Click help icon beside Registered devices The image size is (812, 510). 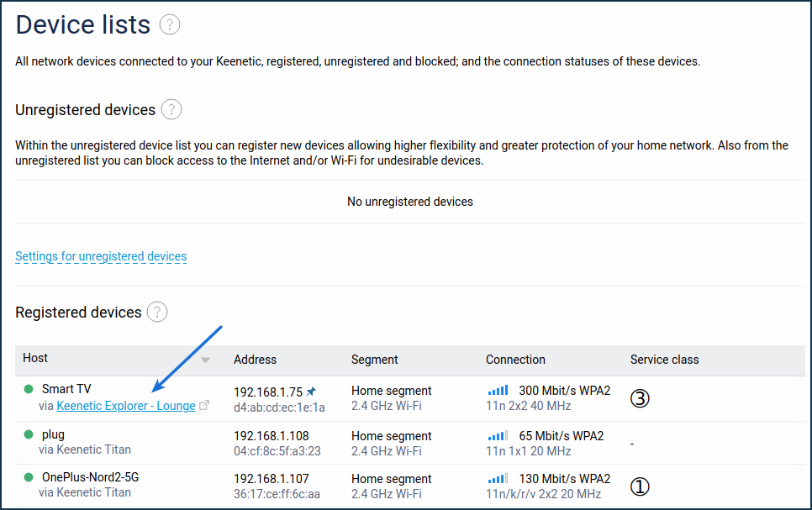point(157,312)
